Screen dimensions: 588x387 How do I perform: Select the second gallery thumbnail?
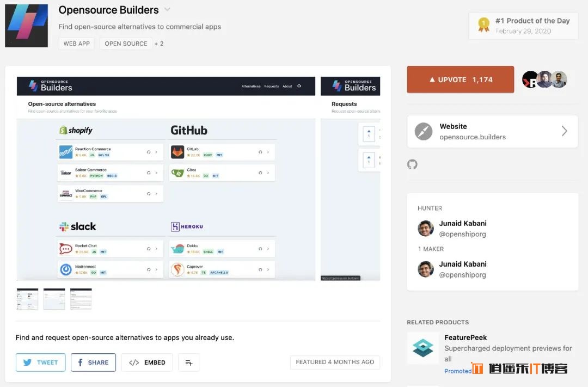pos(54,299)
